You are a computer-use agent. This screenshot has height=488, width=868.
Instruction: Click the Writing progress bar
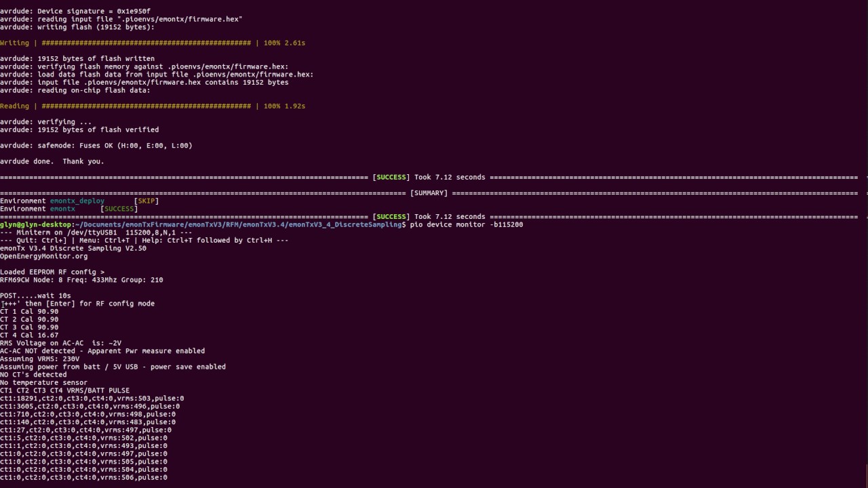pyautogui.click(x=146, y=43)
